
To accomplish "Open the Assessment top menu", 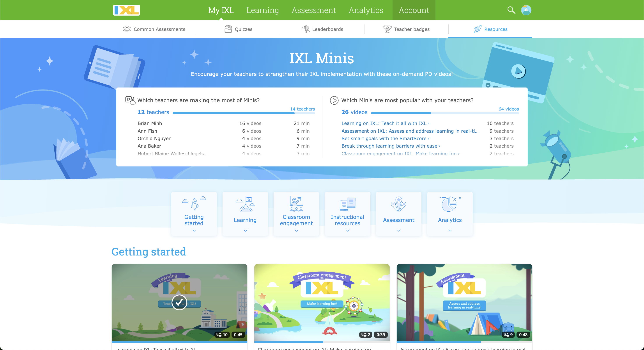I will [313, 10].
